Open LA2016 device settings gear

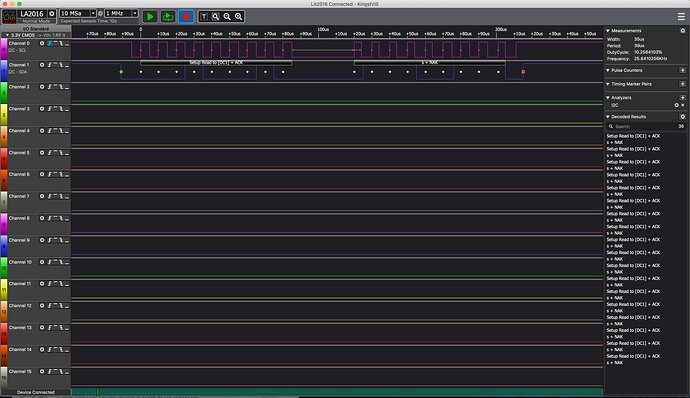51,14
